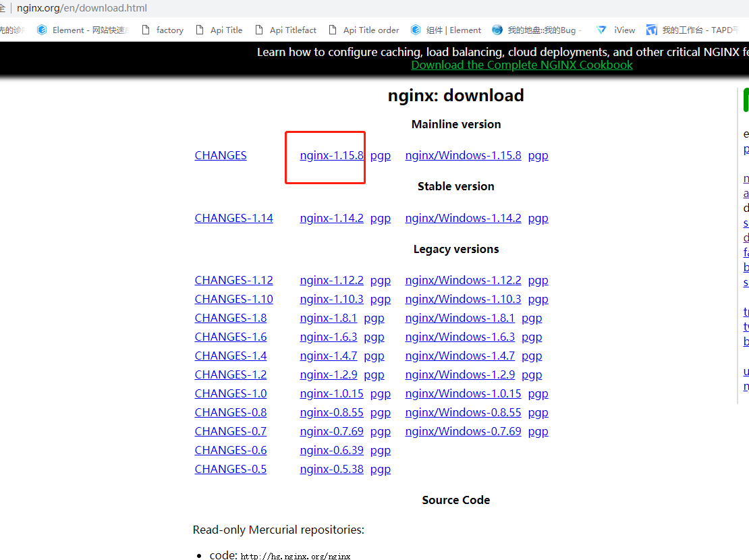Click the Element bookmark favicon
This screenshot has height=560, width=749.
(42, 30)
